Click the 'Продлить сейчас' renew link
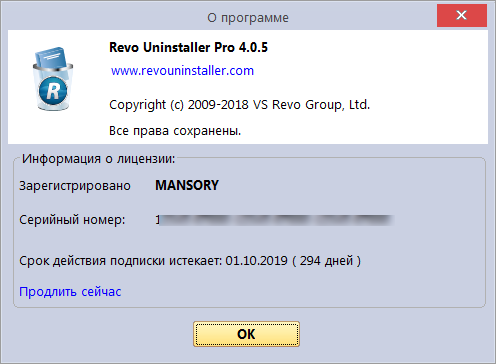This screenshot has width=496, height=364. point(70,292)
